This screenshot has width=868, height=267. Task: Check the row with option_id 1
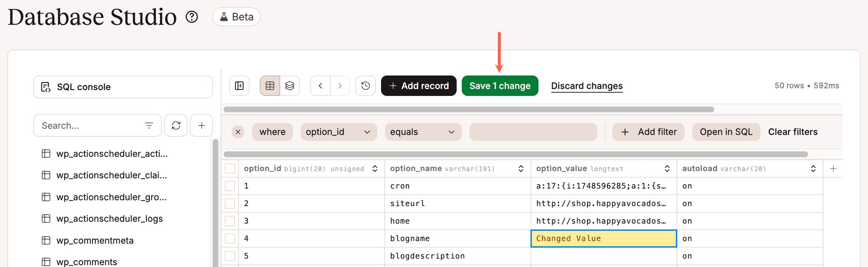(x=230, y=186)
